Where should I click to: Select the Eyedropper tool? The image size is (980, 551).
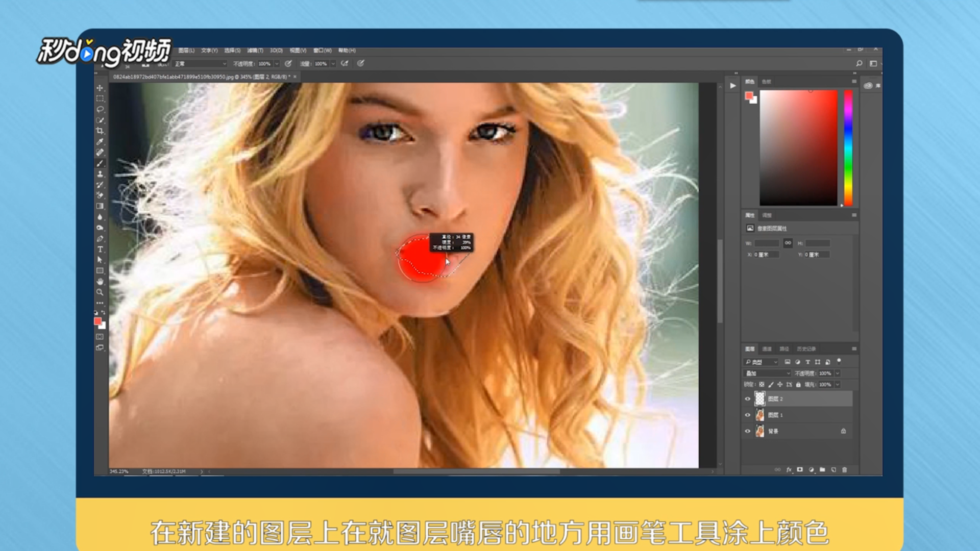(100, 141)
